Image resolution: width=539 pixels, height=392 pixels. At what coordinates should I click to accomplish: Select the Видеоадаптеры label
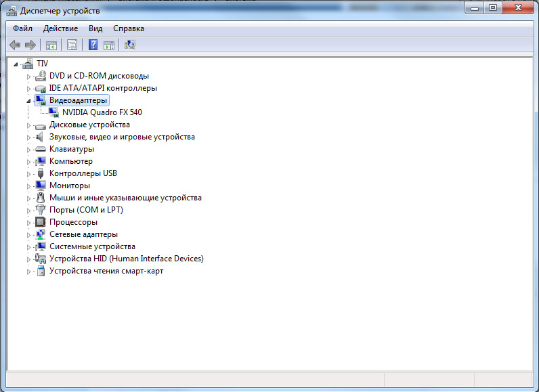click(78, 100)
